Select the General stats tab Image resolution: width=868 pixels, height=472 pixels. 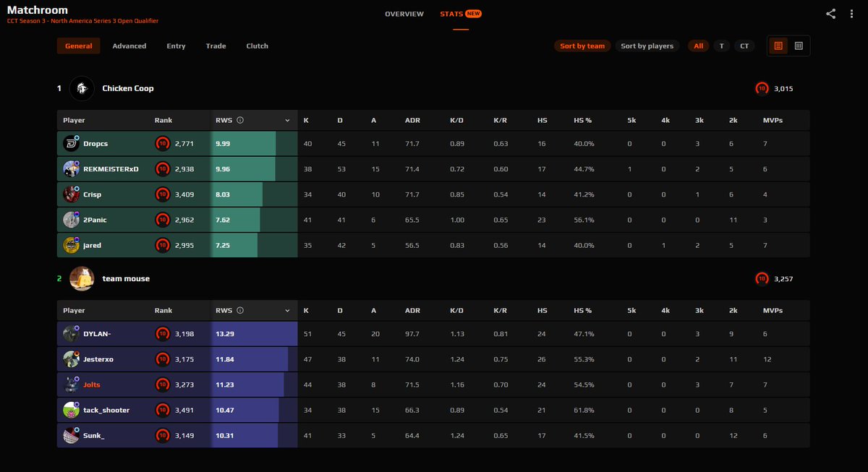tap(79, 46)
